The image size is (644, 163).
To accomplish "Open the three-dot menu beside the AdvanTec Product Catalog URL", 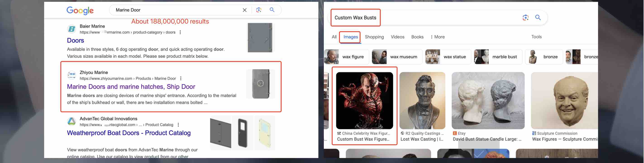I will (178, 125).
